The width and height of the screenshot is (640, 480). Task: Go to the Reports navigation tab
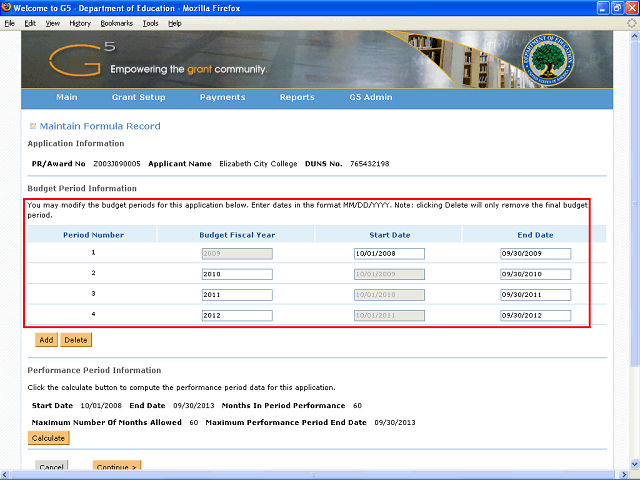[x=297, y=97]
